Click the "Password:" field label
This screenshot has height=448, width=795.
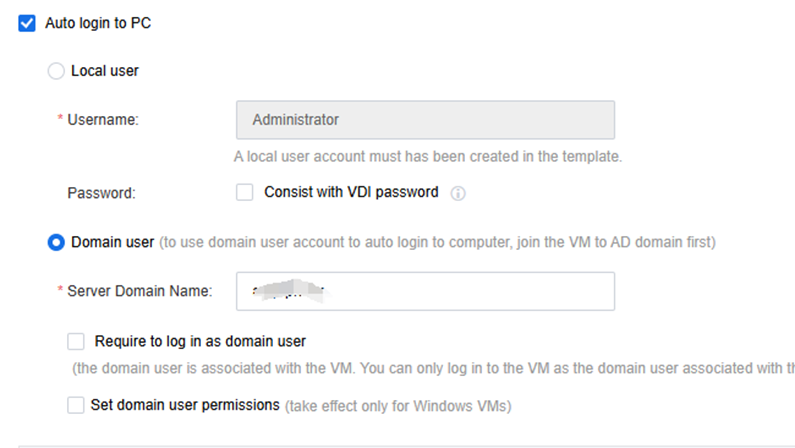(101, 192)
